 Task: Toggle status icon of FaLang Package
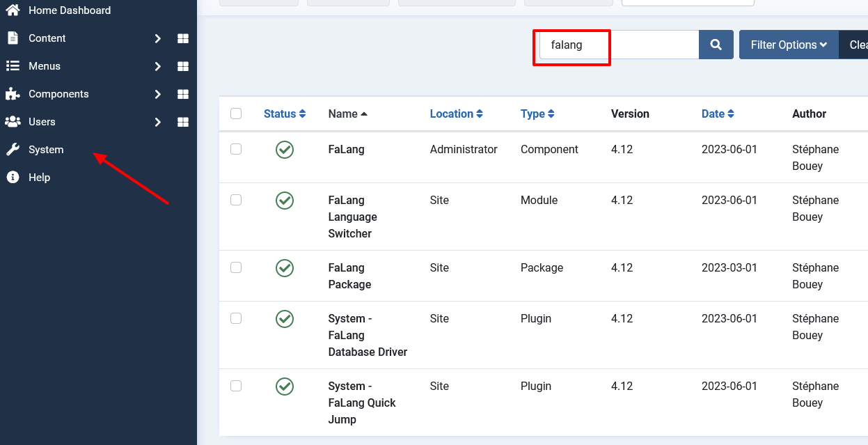(x=285, y=268)
